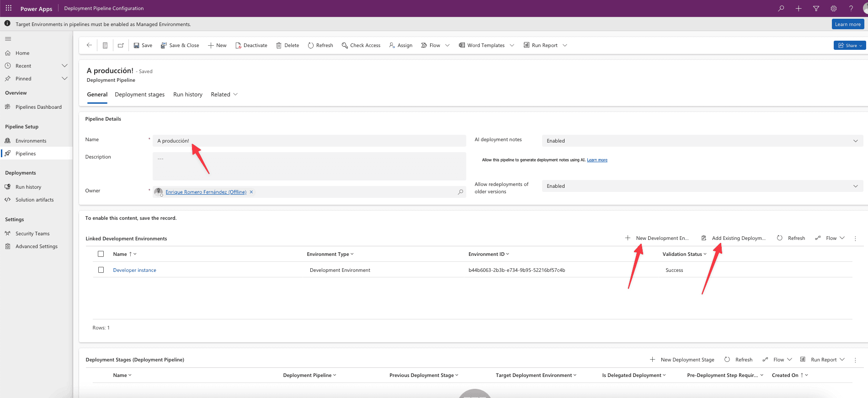Viewport: 868px width, 398px height.
Task: Refresh the form from command bar
Action: pyautogui.click(x=320, y=45)
